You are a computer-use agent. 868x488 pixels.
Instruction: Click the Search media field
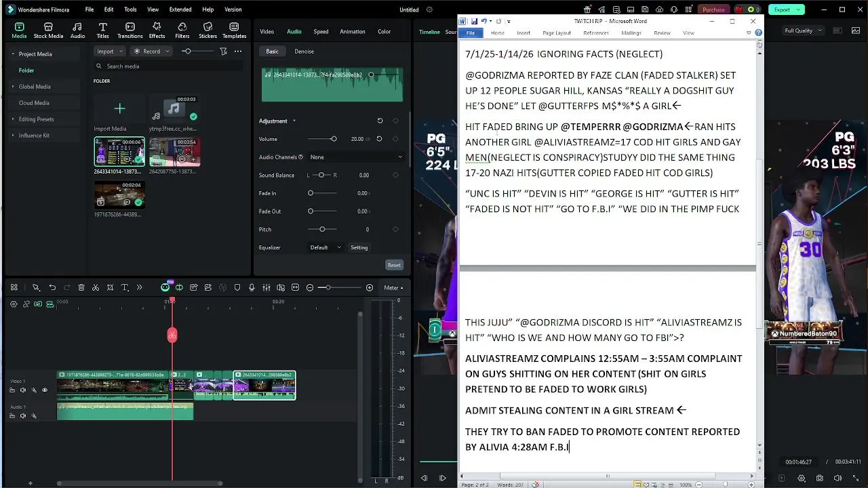pyautogui.click(x=169, y=66)
